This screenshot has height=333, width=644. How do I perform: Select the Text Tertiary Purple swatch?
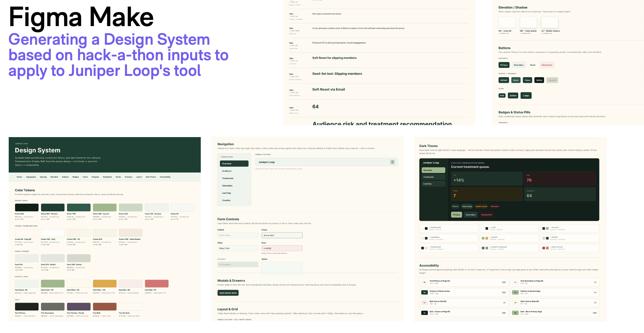click(x=79, y=307)
